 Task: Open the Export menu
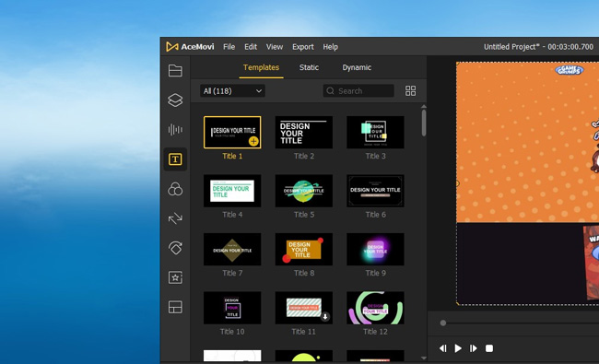pos(303,47)
